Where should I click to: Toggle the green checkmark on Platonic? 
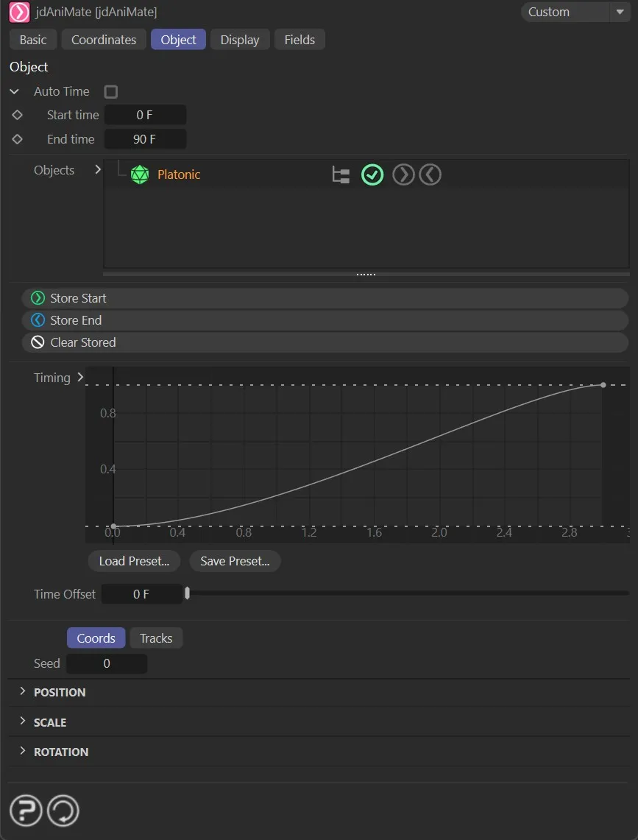coord(372,175)
